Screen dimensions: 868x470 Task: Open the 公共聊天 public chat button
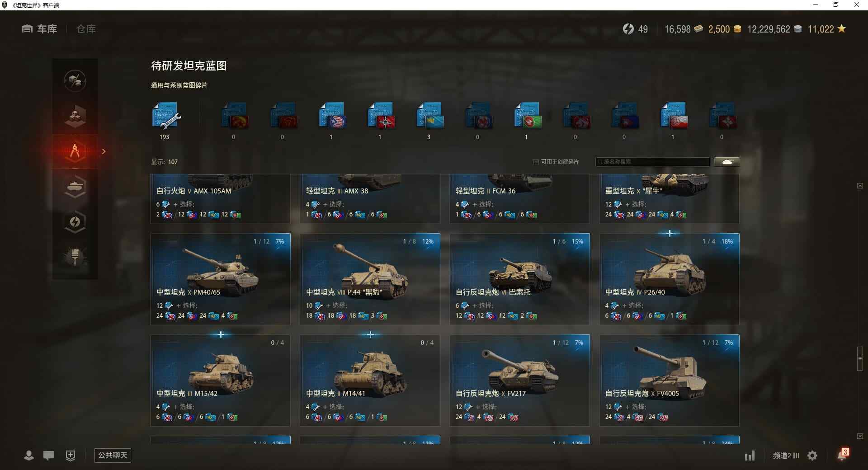point(113,455)
